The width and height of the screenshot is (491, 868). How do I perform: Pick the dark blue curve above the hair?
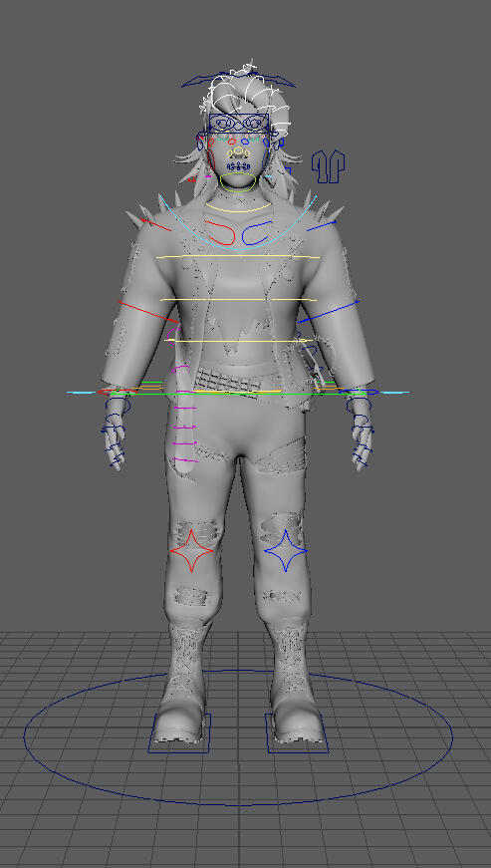pos(238,79)
